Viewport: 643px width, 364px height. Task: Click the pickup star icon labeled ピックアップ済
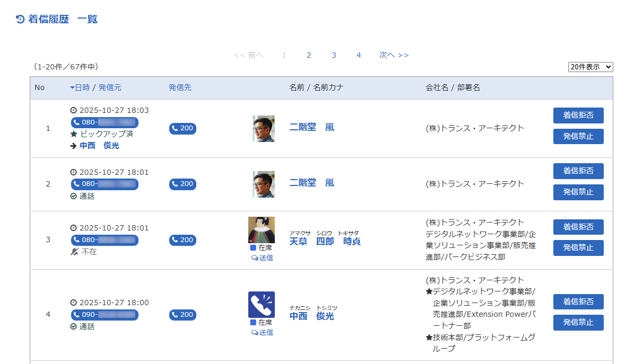point(74,134)
